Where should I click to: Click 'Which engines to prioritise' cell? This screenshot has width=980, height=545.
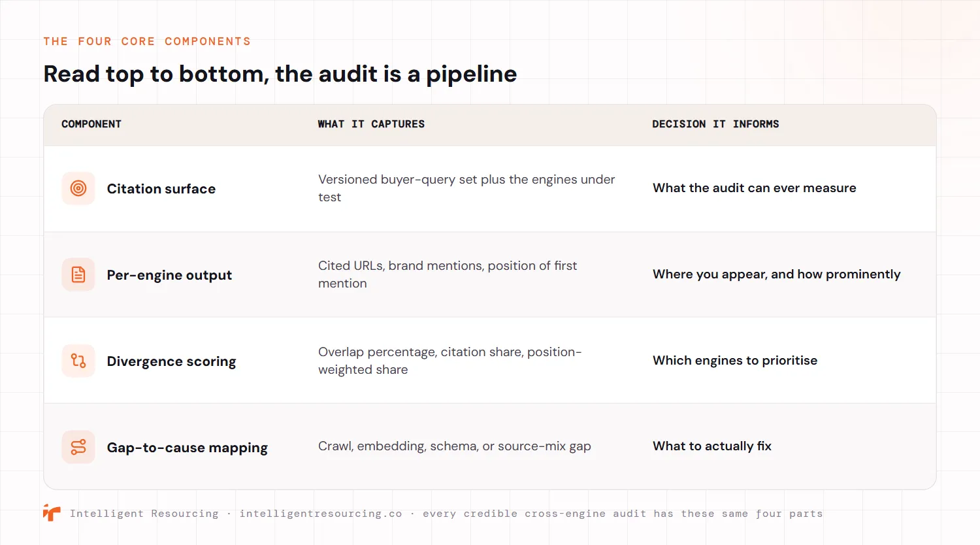(735, 360)
